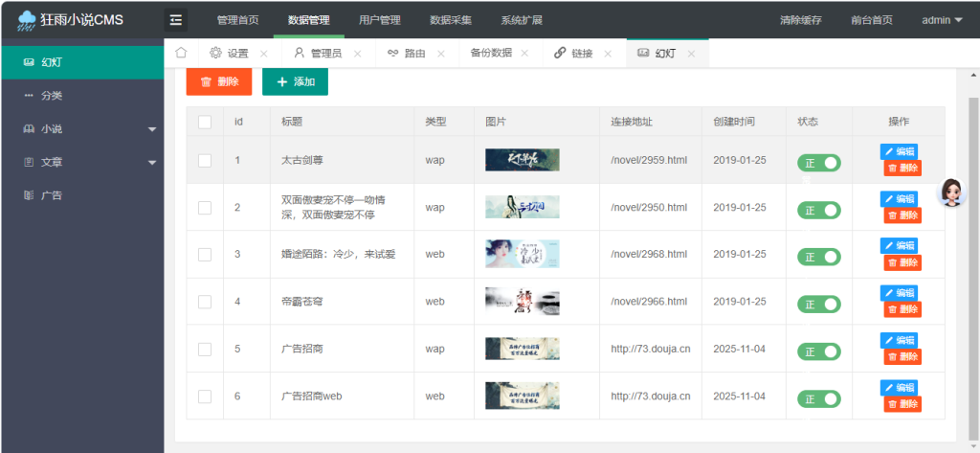Expand the 小说 sidebar submenu arrow
980x453 pixels.
coord(152,129)
